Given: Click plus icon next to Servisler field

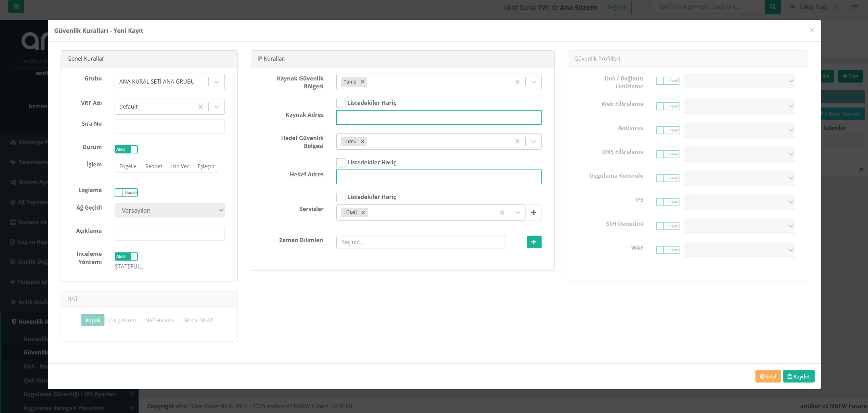Looking at the screenshot, I should [533, 212].
